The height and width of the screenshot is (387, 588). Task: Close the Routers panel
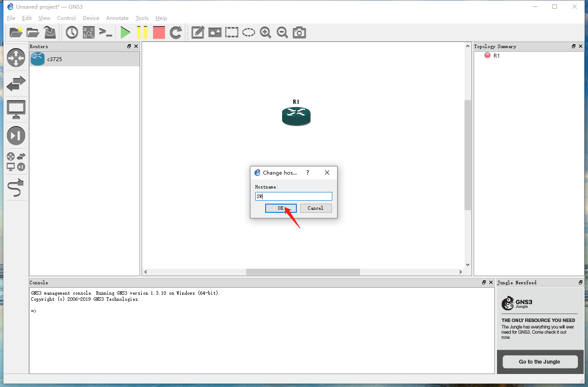(x=136, y=46)
